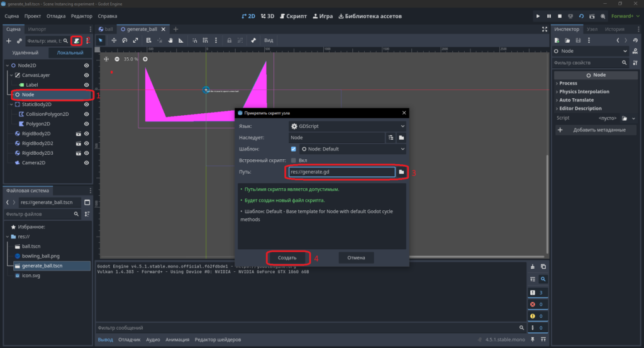Open the Язык GDScript language dropdown
Viewport: 644px width, 348px height.
coord(347,126)
